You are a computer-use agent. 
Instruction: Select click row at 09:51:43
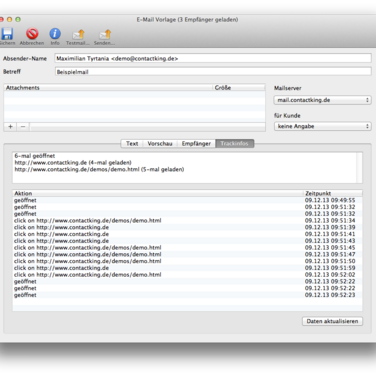[x=187, y=241]
